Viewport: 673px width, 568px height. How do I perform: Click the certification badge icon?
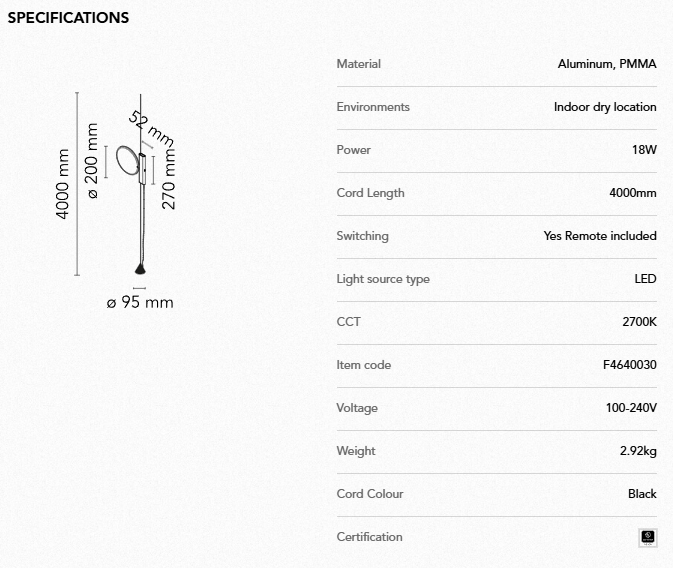coord(648,537)
